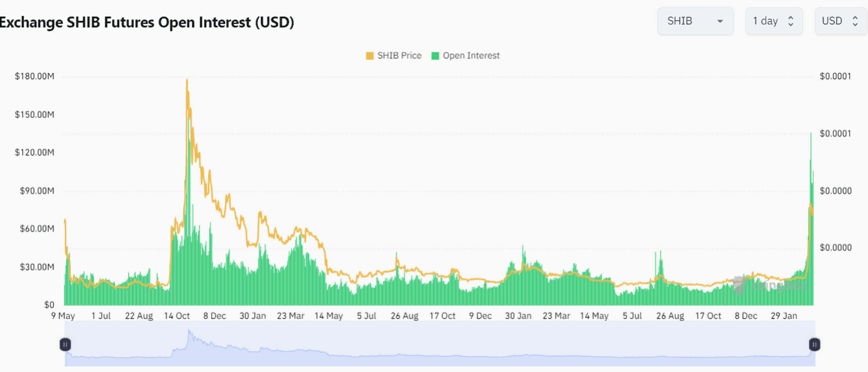Open the USD currency unit selector
Image resolution: width=868 pixels, height=372 pixels.
pyautogui.click(x=840, y=21)
